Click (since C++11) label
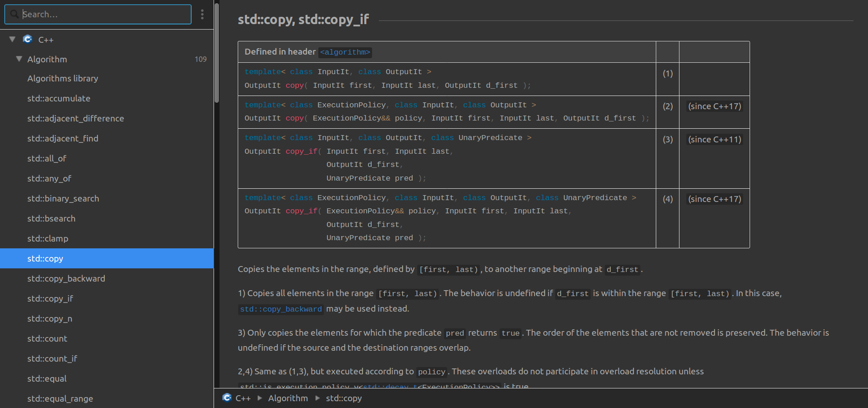 (715, 140)
